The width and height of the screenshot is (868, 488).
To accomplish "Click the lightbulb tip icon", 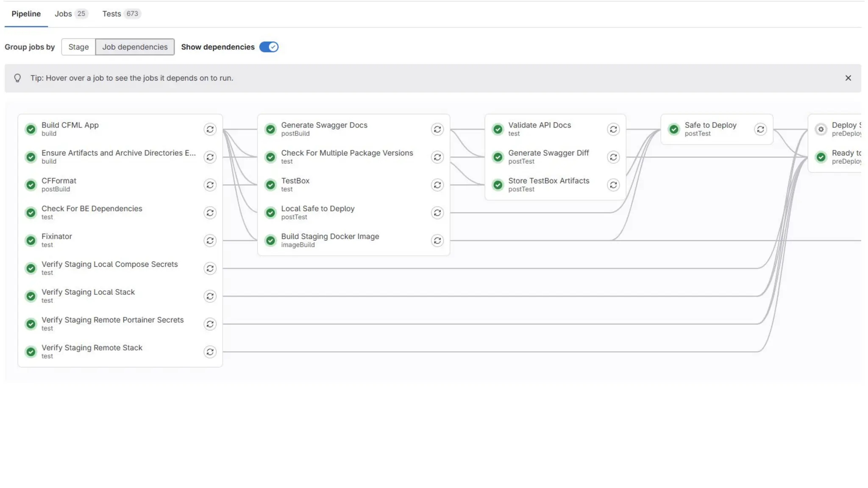I will coord(17,78).
